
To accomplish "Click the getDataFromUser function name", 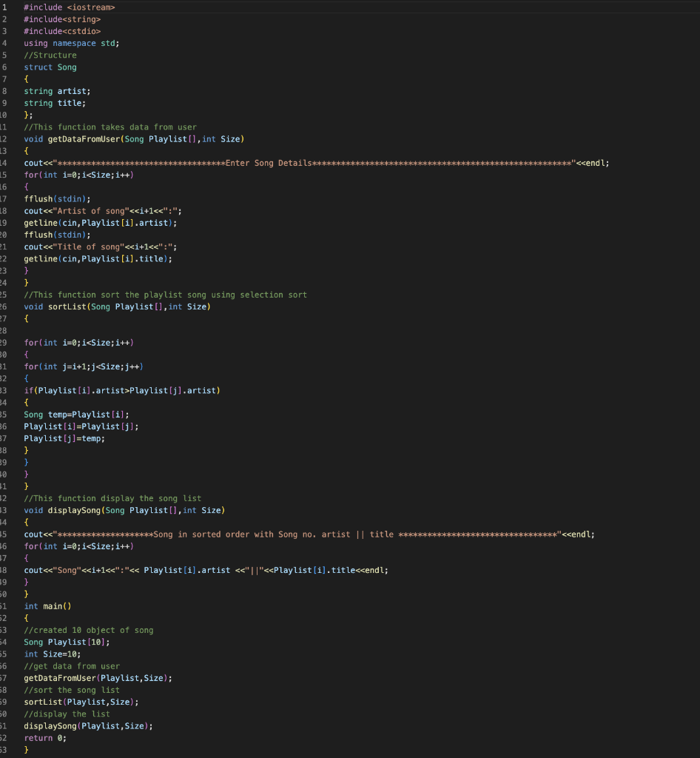I will [x=84, y=138].
